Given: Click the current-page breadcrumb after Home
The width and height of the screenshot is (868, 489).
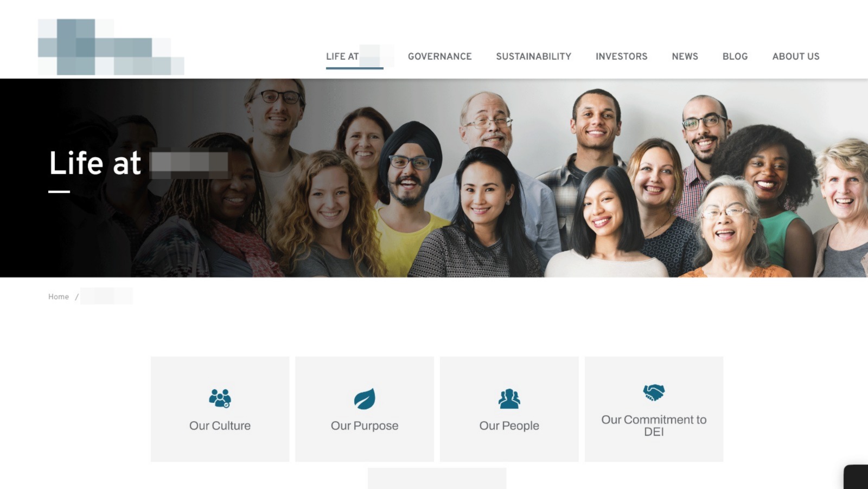Looking at the screenshot, I should pyautogui.click(x=106, y=296).
